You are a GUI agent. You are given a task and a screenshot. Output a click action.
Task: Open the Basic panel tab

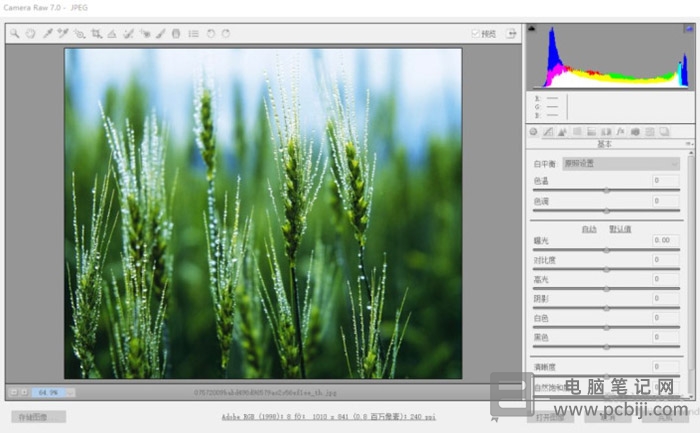(x=533, y=132)
